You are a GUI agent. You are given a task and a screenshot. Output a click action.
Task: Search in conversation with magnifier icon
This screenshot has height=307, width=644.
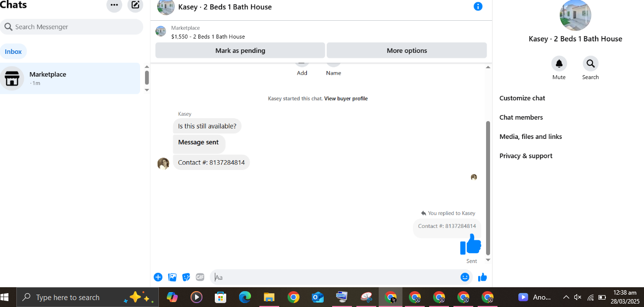coord(590,63)
